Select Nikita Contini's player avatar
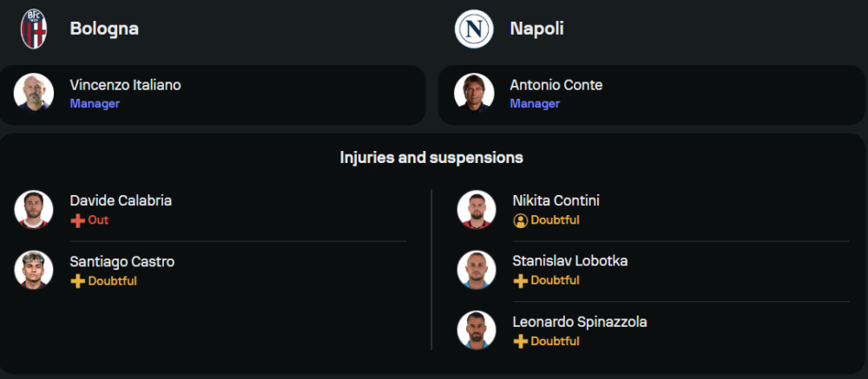Viewport: 868px width, 379px height. tap(477, 209)
